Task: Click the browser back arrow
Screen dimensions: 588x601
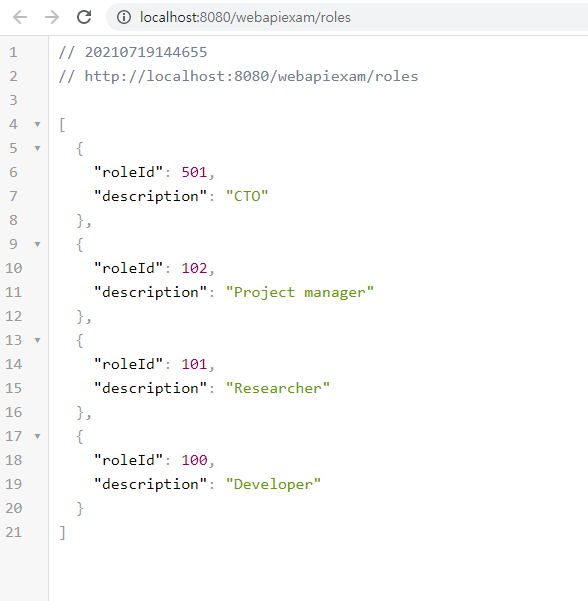Action: (20, 17)
